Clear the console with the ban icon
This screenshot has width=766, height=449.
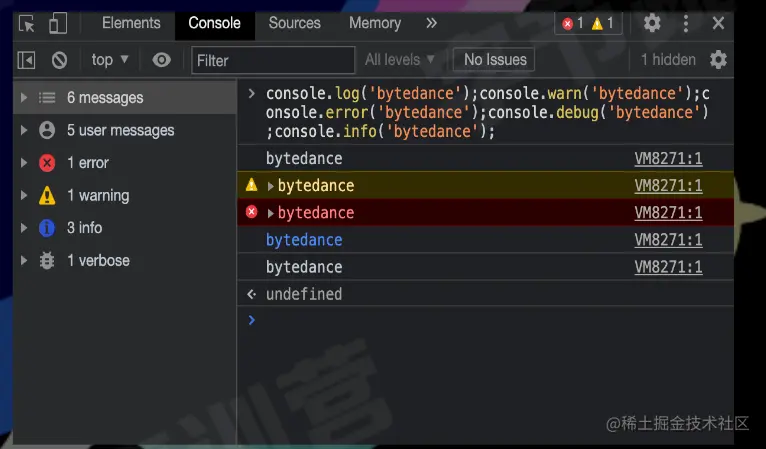(60, 60)
